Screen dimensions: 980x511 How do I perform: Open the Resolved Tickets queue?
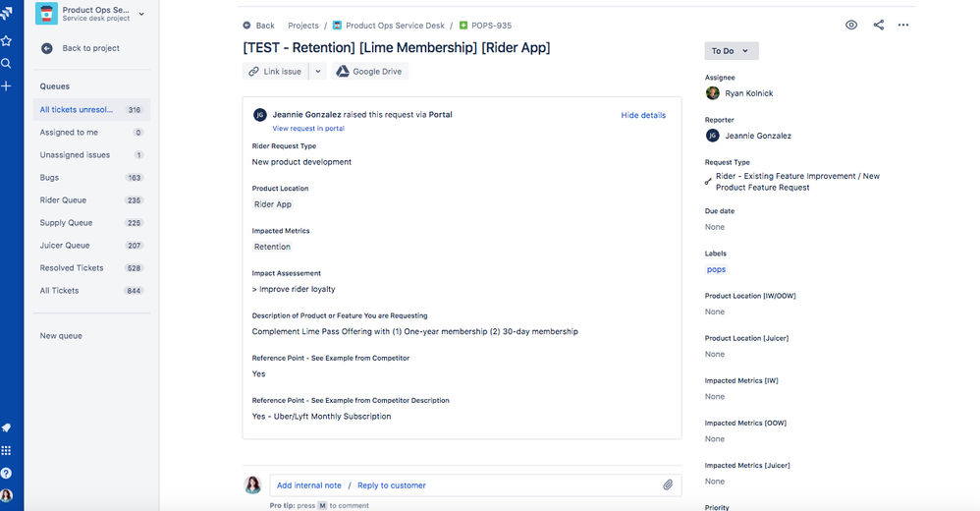[91, 267]
